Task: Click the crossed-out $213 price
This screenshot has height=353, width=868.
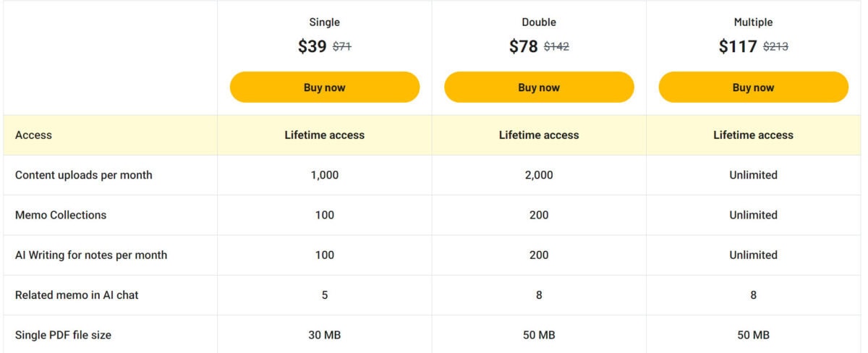Action: tap(775, 47)
